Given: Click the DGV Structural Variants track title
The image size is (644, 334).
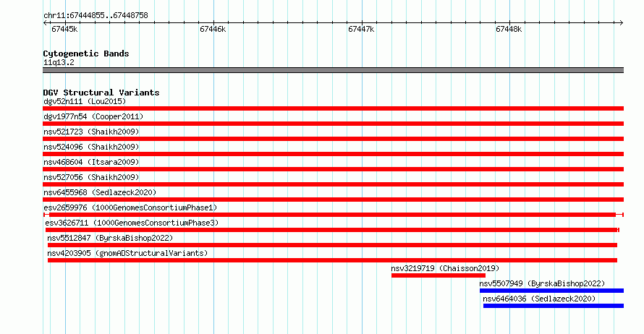Looking at the screenshot, I should tap(101, 93).
